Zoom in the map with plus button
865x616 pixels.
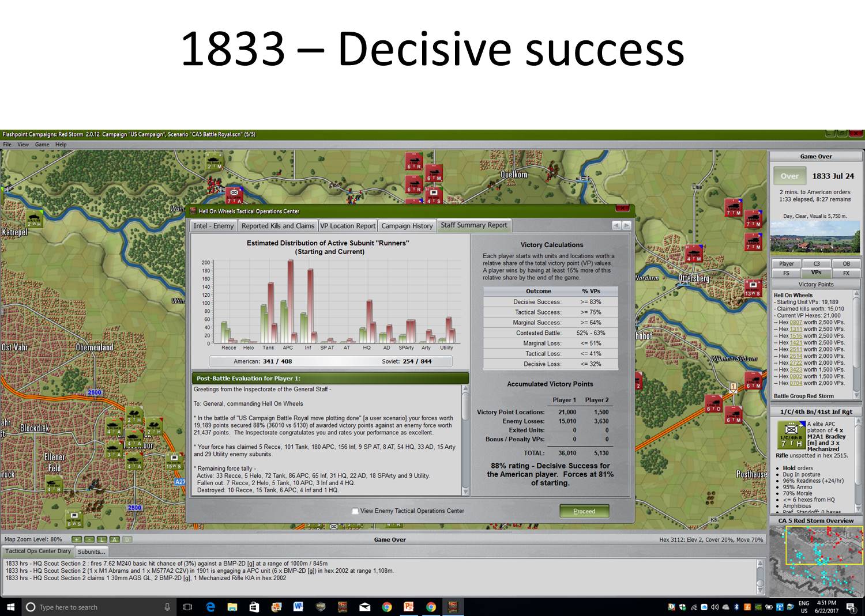pyautogui.click(x=76, y=540)
